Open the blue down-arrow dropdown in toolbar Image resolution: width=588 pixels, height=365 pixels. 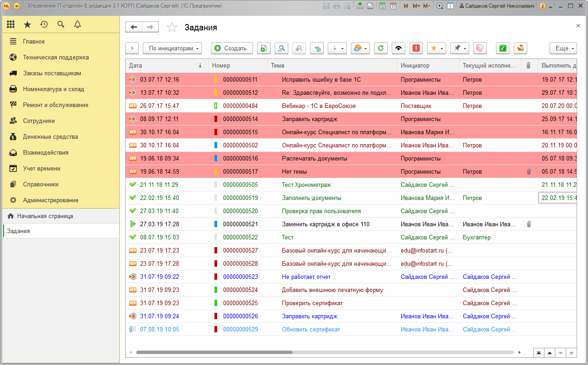tap(337, 48)
